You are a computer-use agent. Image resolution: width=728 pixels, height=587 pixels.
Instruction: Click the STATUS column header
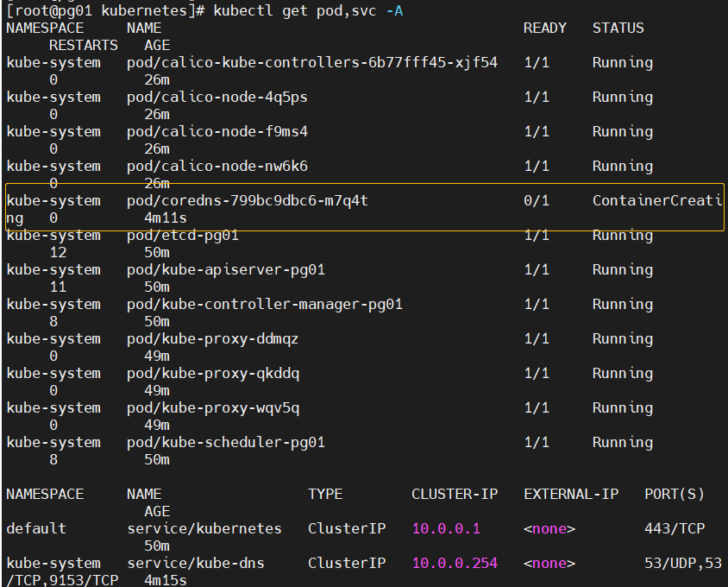[x=618, y=28]
